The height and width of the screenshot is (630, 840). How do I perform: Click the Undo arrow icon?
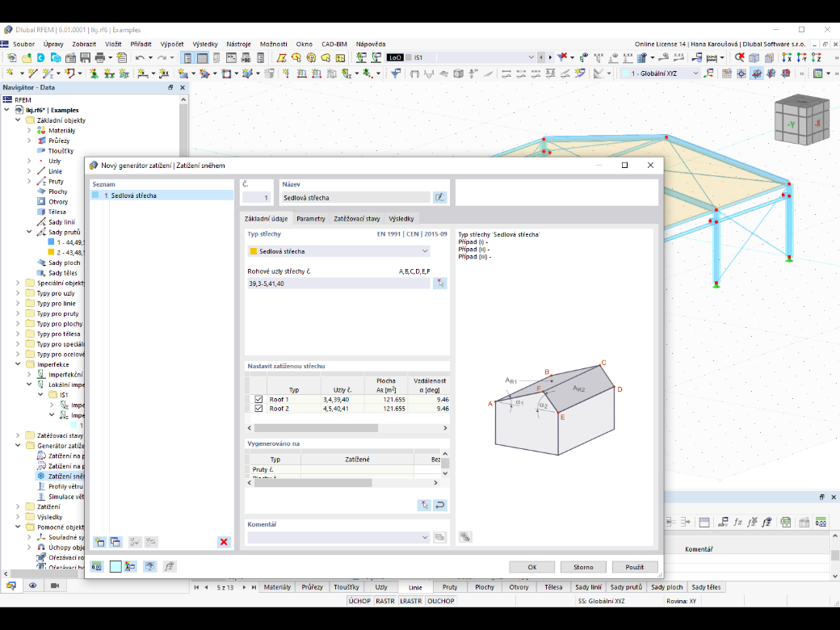140,57
